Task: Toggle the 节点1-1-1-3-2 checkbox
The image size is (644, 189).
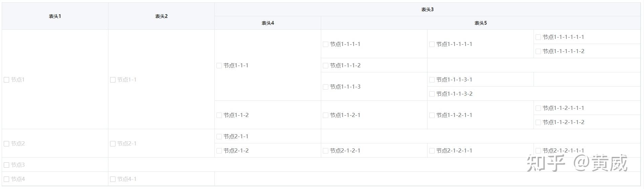Action: point(432,94)
